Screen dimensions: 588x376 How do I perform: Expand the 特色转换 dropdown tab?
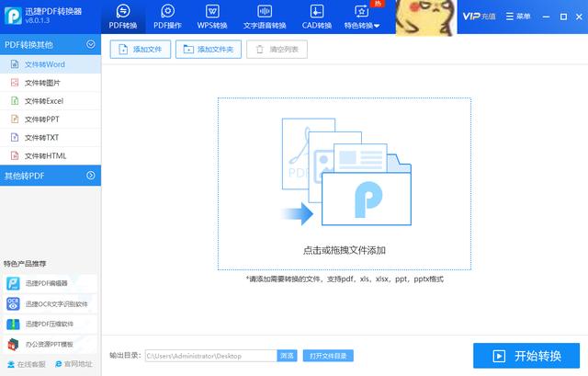pos(362,17)
